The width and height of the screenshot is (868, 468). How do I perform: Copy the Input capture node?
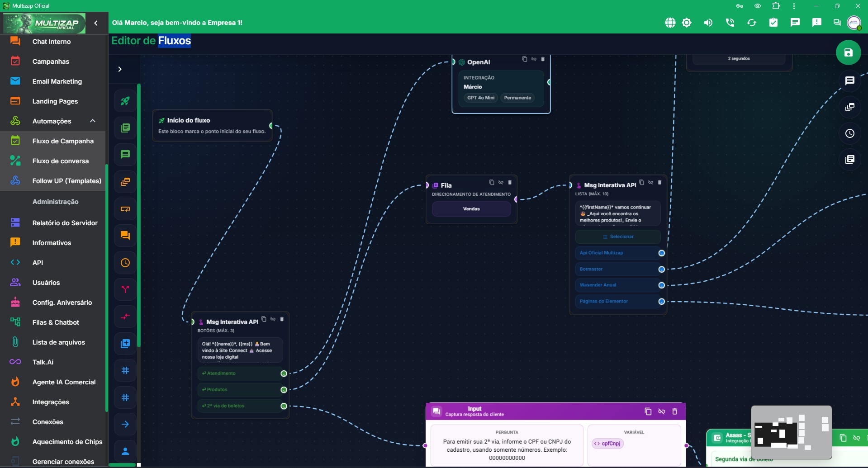tap(648, 411)
